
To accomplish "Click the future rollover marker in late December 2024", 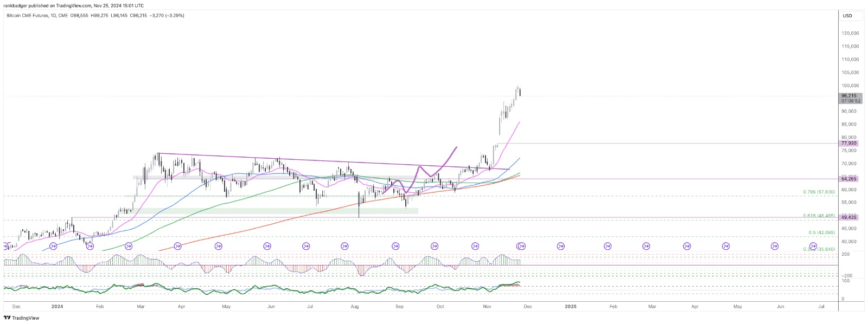I will click(x=560, y=246).
